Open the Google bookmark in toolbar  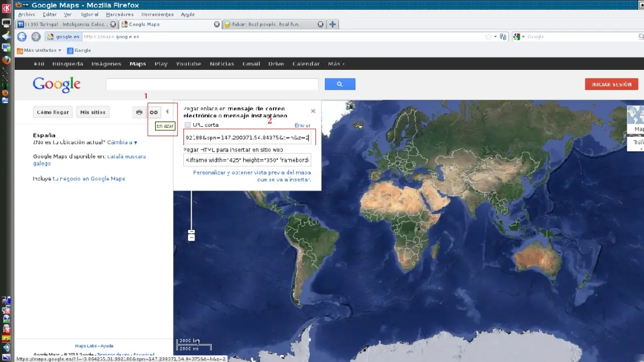[x=79, y=50]
